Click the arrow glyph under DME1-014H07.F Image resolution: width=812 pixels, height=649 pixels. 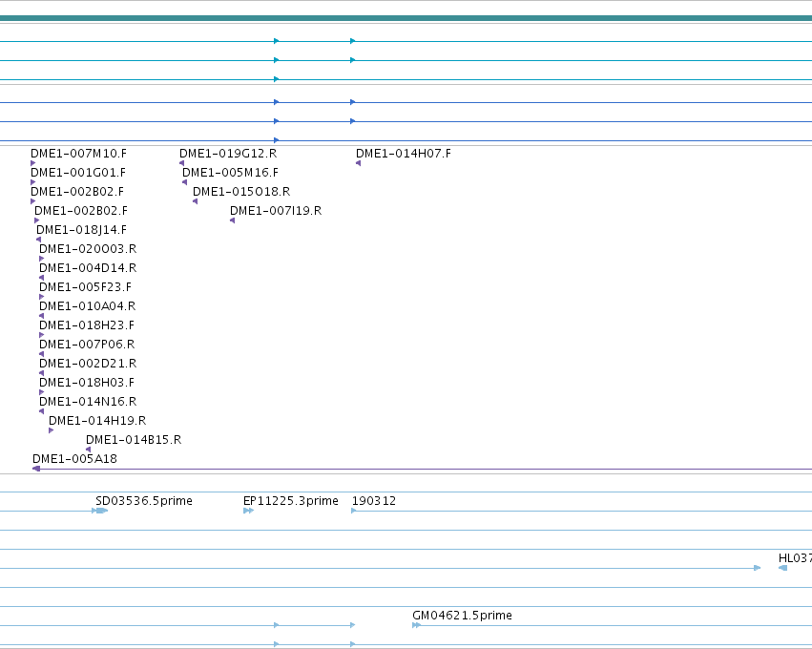pyautogui.click(x=359, y=163)
